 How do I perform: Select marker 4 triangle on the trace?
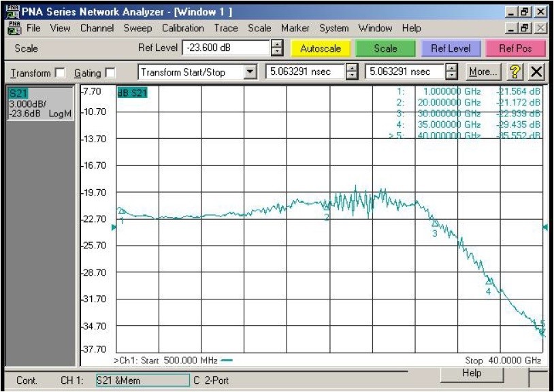click(x=489, y=281)
